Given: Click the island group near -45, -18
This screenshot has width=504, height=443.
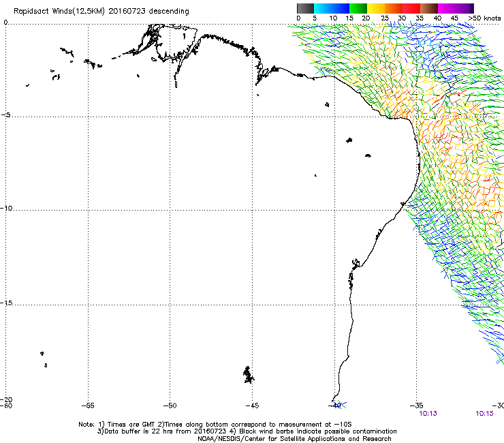Looking at the screenshot, I should tap(248, 375).
